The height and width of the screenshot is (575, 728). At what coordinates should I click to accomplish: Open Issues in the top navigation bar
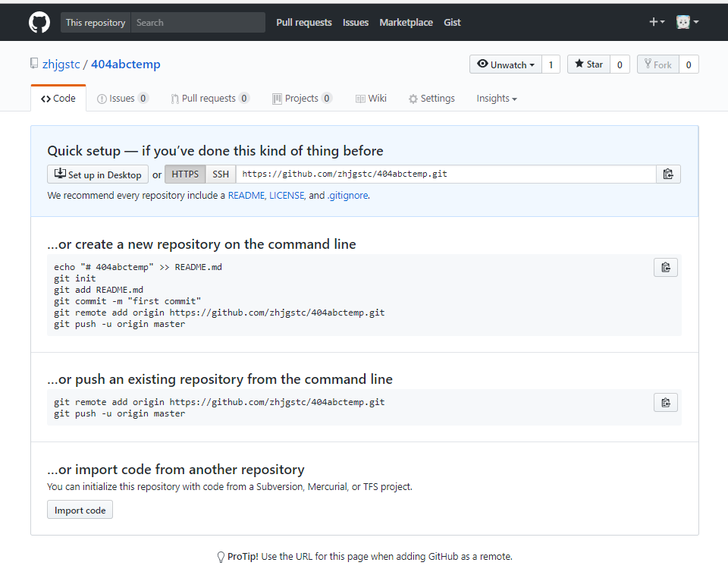355,22
